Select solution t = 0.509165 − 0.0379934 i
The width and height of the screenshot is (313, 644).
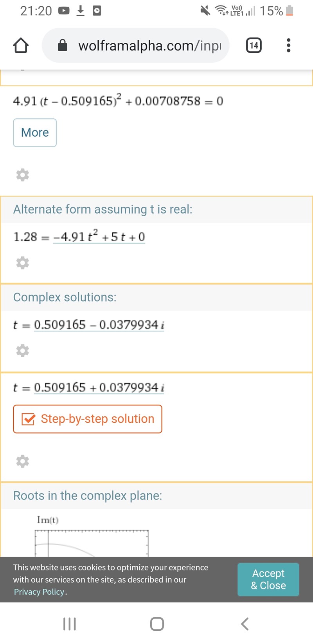tap(99, 325)
